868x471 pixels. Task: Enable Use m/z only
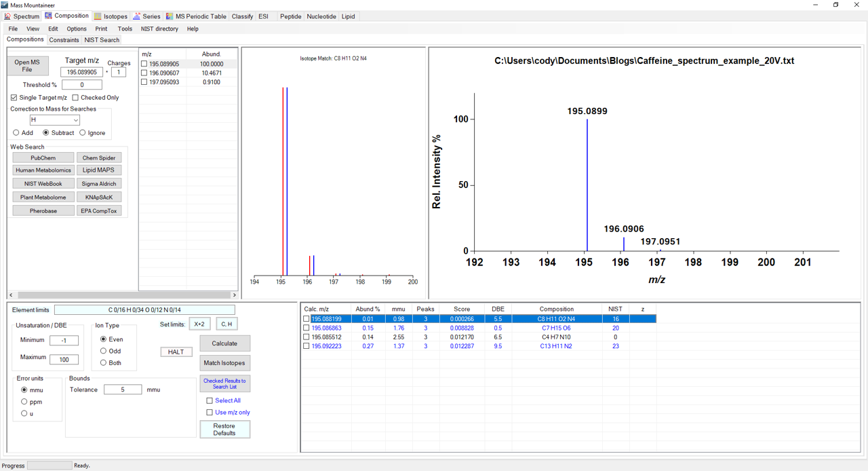pyautogui.click(x=210, y=412)
